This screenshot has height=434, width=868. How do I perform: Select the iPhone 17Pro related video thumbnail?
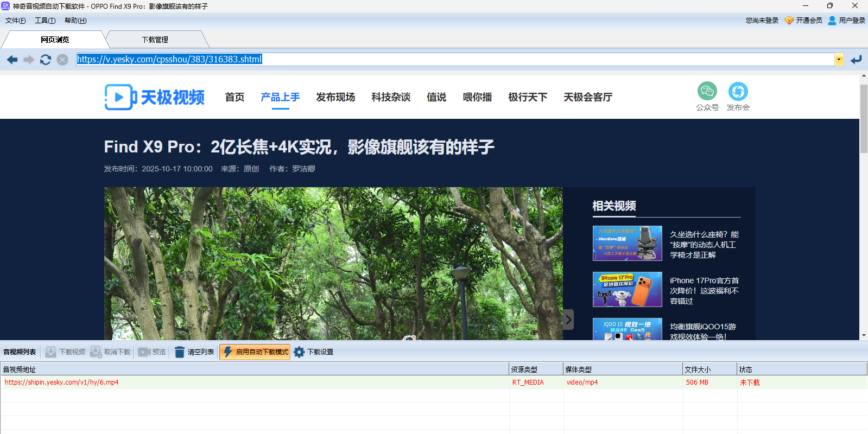pos(627,289)
